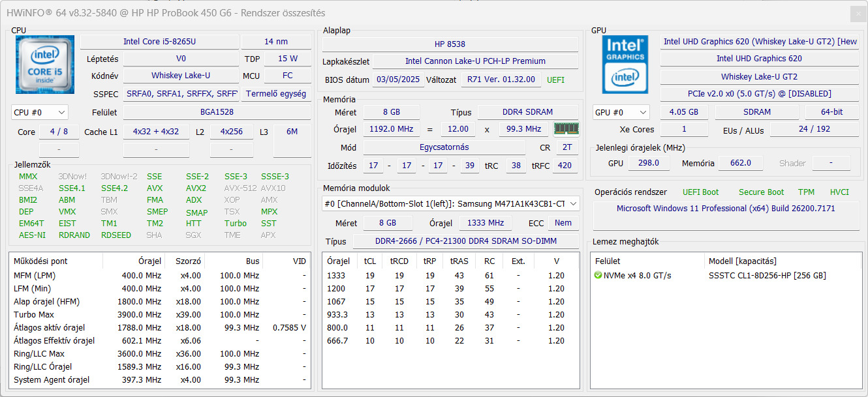Close the system summary window
The height and width of the screenshot is (397, 868).
(x=858, y=14)
